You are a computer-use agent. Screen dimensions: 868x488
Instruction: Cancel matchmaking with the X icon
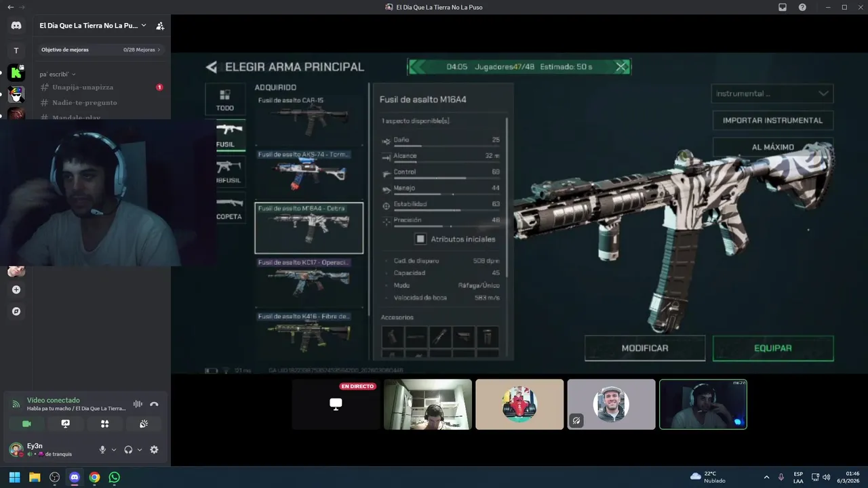tap(621, 66)
